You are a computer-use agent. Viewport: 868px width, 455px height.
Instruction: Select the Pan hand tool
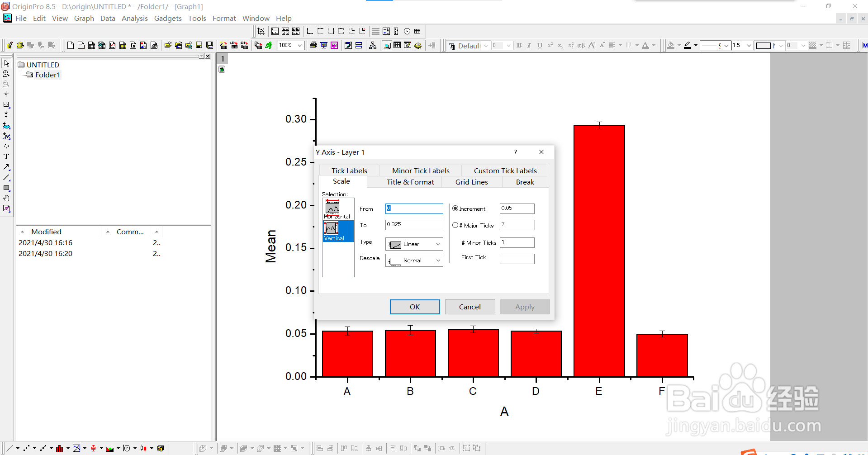[6, 198]
